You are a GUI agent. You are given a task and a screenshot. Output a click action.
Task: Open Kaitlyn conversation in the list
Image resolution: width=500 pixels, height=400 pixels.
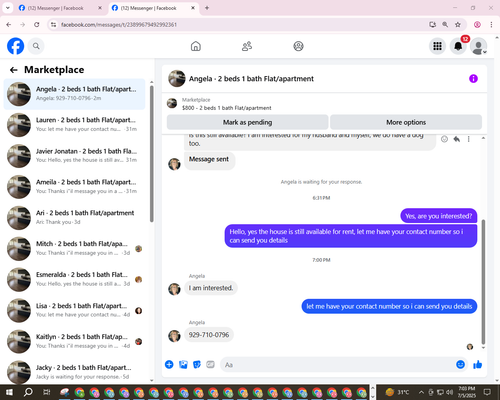[75, 341]
